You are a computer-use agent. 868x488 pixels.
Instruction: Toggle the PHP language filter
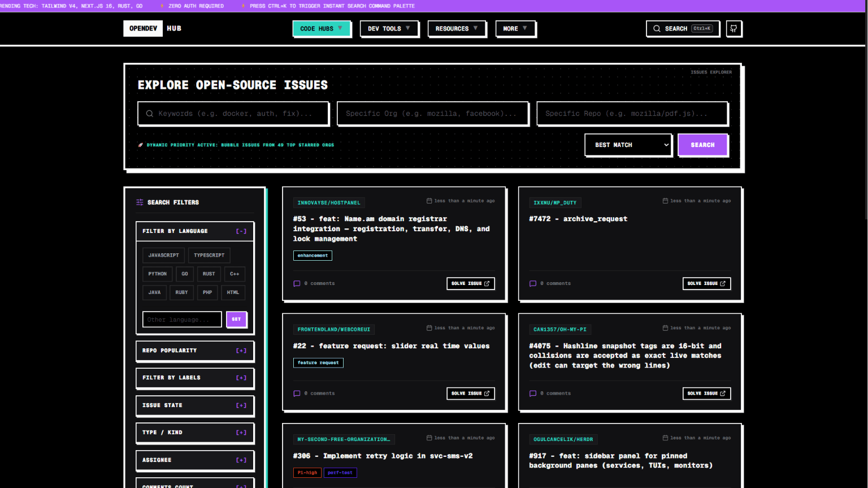coord(207,293)
